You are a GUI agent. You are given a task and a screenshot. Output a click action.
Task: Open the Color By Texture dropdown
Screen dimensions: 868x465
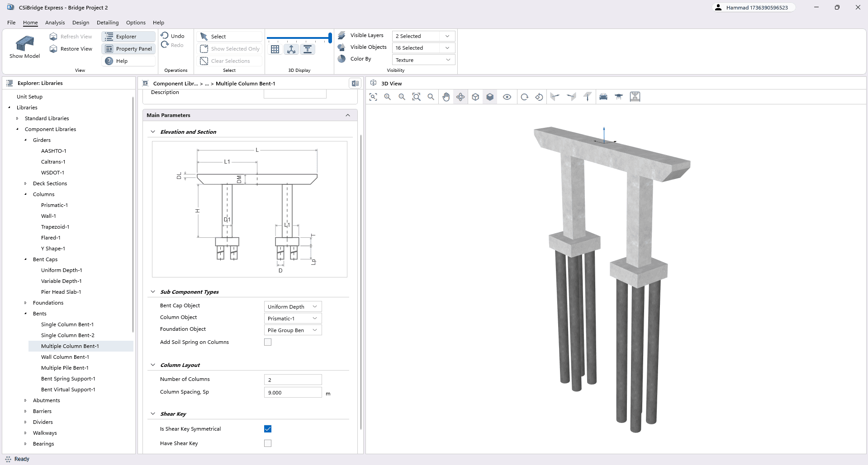423,60
